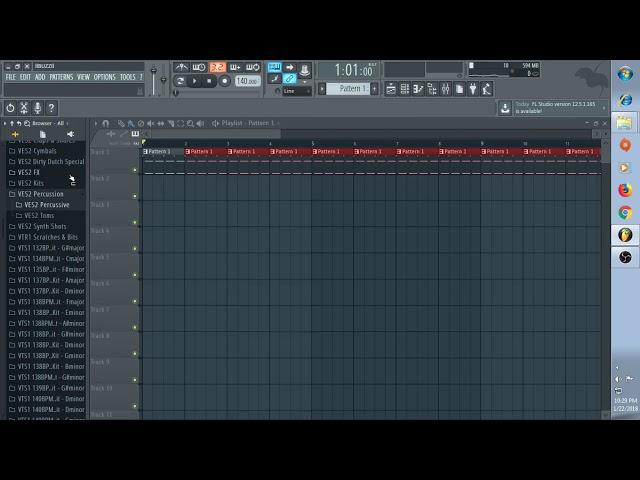This screenshot has width=640, height=480.
Task: Mute Track 1 using its green dot
Action: click(135, 170)
